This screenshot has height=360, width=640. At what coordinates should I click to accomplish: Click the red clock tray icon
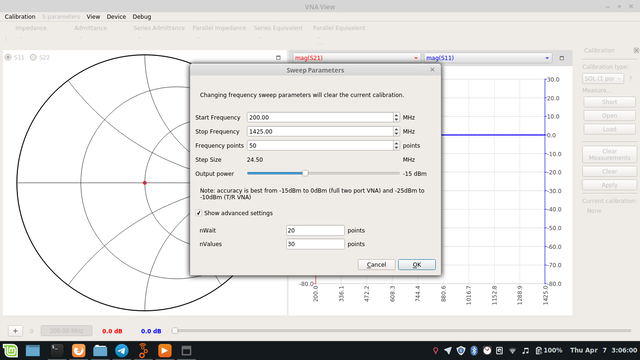click(x=487, y=350)
